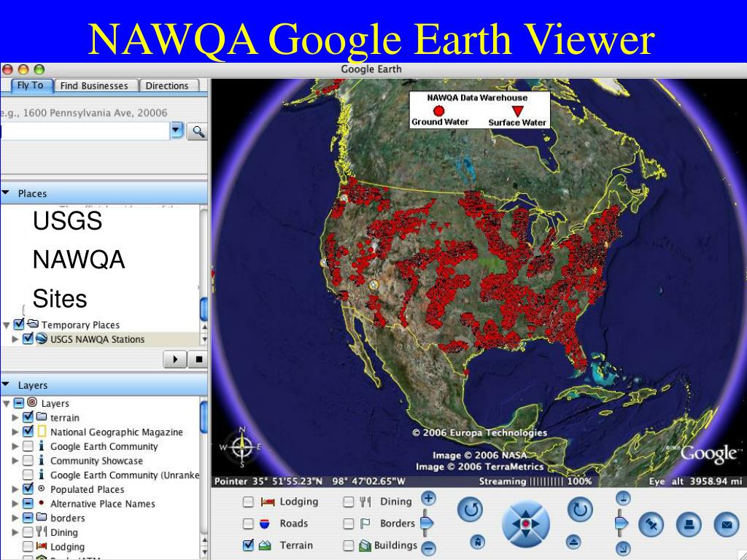The width and height of the screenshot is (747, 560).
Task: Click the borders layer folder icon
Action: 42,517
